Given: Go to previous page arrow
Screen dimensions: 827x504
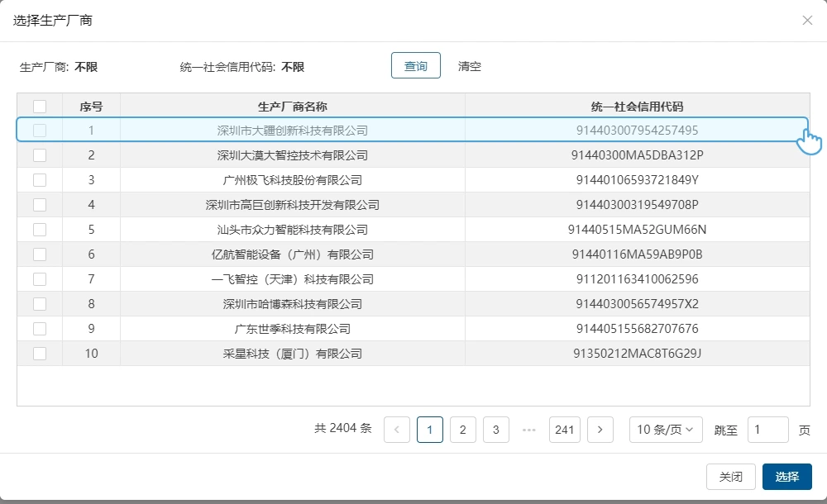Looking at the screenshot, I should tap(397, 430).
